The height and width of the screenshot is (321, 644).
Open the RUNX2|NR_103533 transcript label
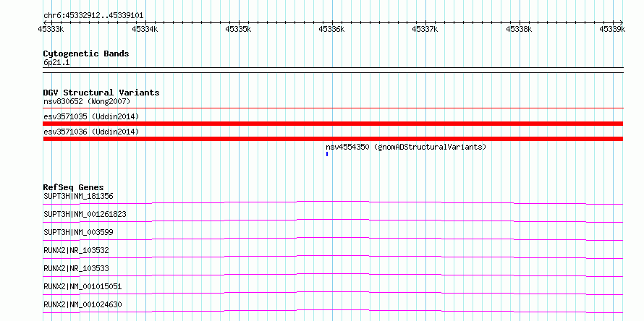coord(76,268)
